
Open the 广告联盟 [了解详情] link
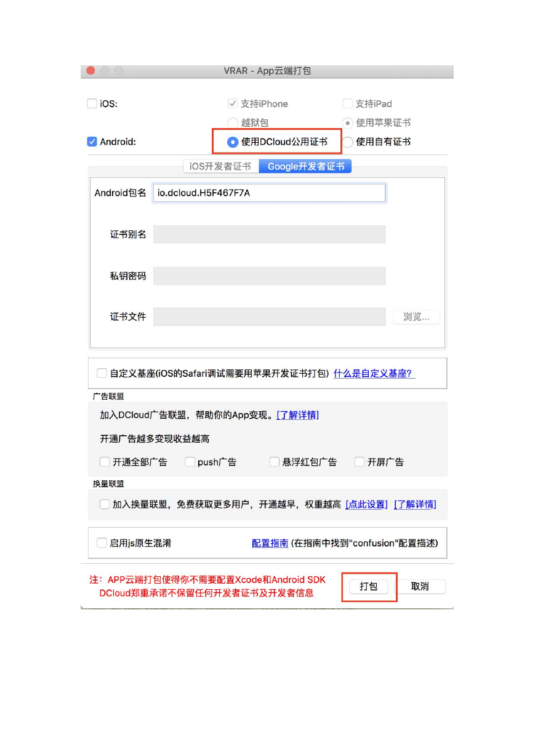(297, 415)
